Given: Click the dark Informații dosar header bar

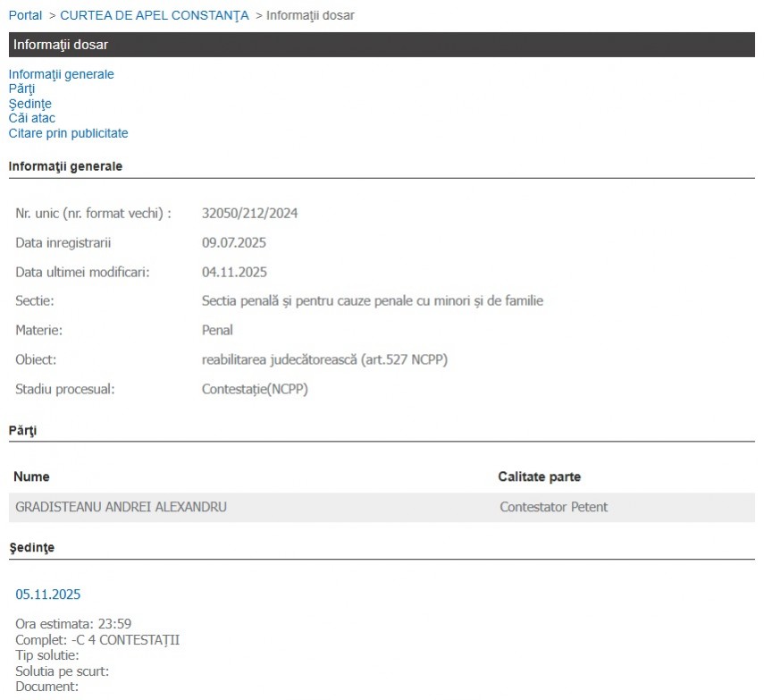Looking at the screenshot, I should point(382,45).
